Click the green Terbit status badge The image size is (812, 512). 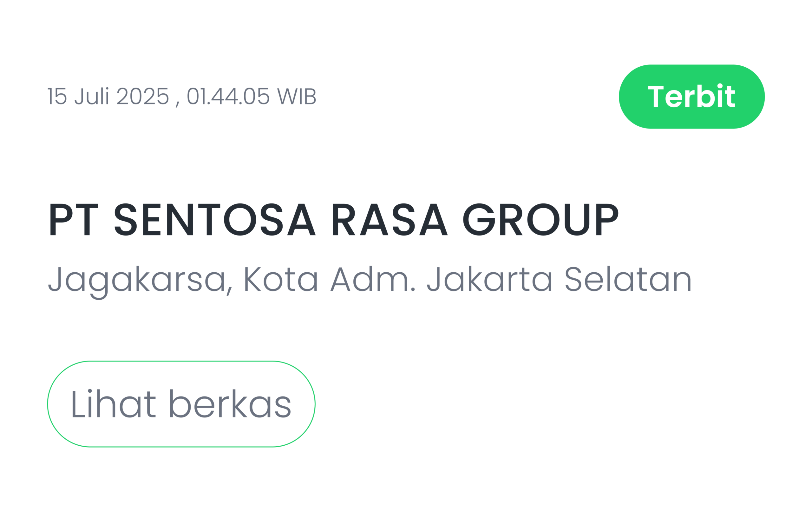pos(691,96)
